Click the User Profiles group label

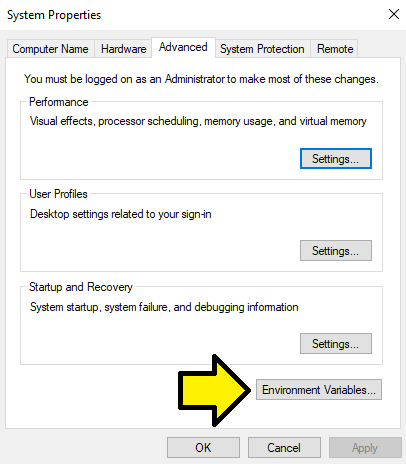click(58, 194)
